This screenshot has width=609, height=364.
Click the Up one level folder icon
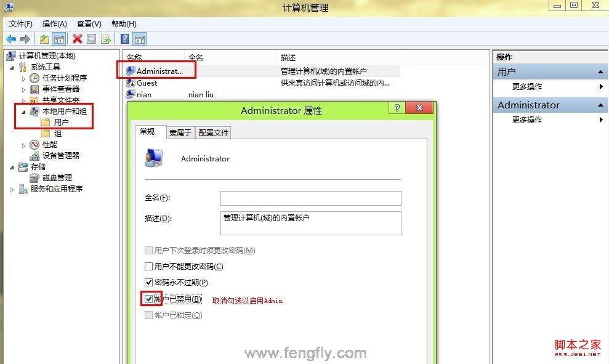click(44, 39)
